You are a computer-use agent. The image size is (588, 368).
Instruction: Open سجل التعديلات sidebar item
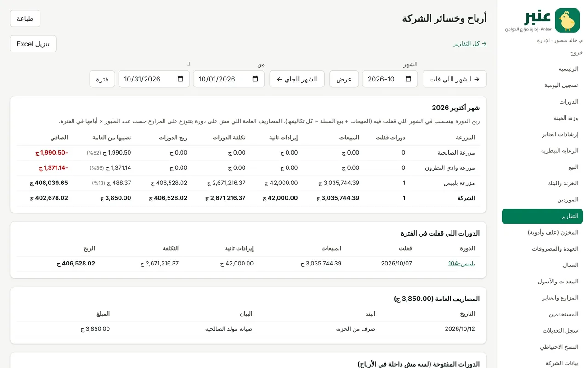(x=542, y=330)
